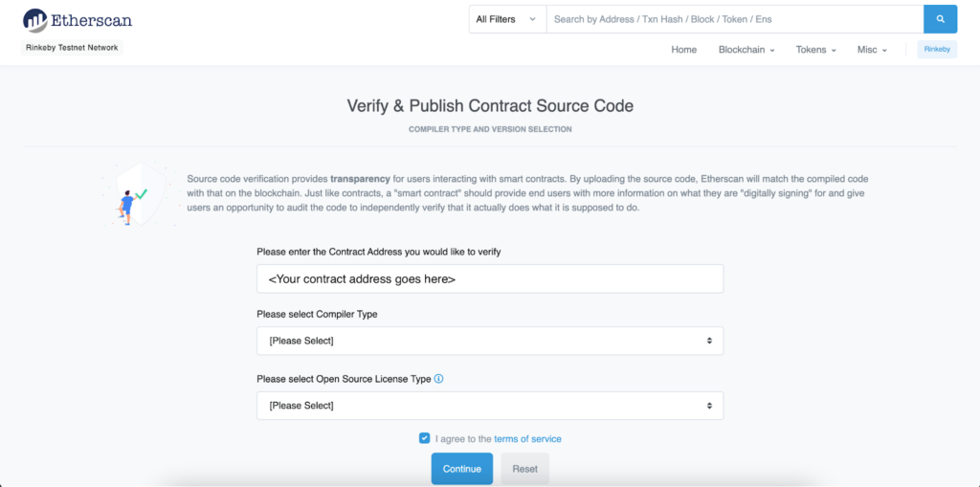
Task: Expand the Tokens navigation menu
Action: click(x=816, y=50)
